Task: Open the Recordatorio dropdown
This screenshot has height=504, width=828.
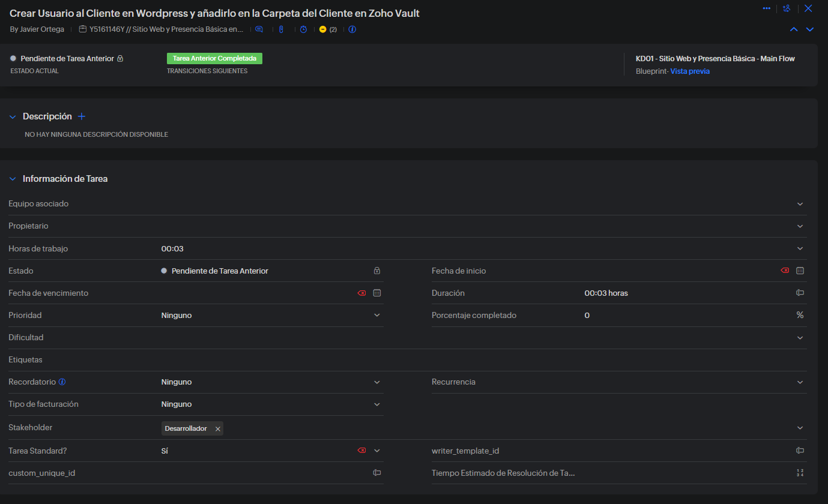Action: pyautogui.click(x=376, y=382)
